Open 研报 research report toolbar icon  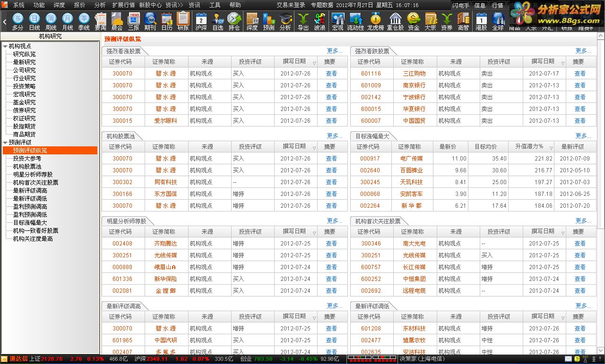point(183,21)
